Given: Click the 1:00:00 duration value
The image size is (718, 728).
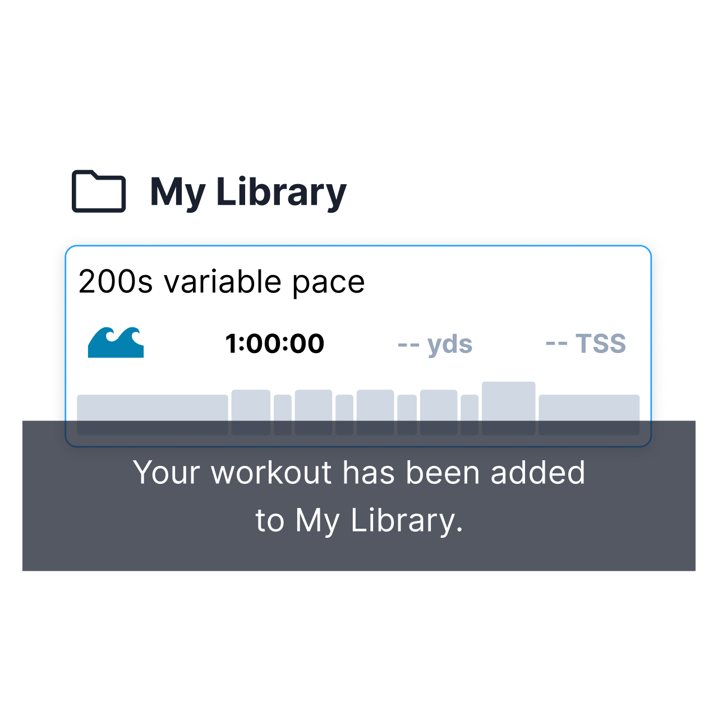Looking at the screenshot, I should (274, 344).
